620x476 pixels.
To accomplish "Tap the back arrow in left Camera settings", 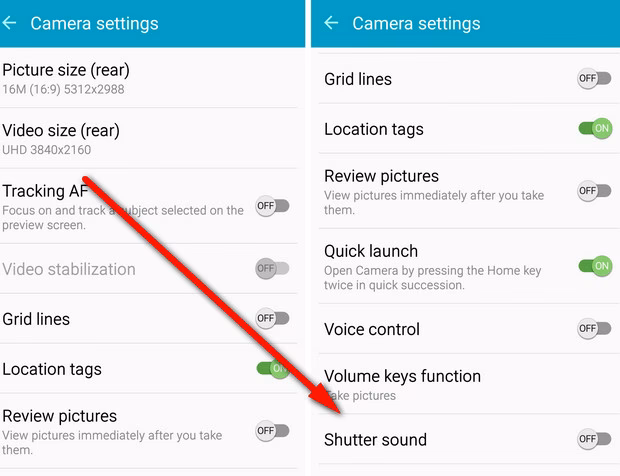I will click(x=9, y=23).
